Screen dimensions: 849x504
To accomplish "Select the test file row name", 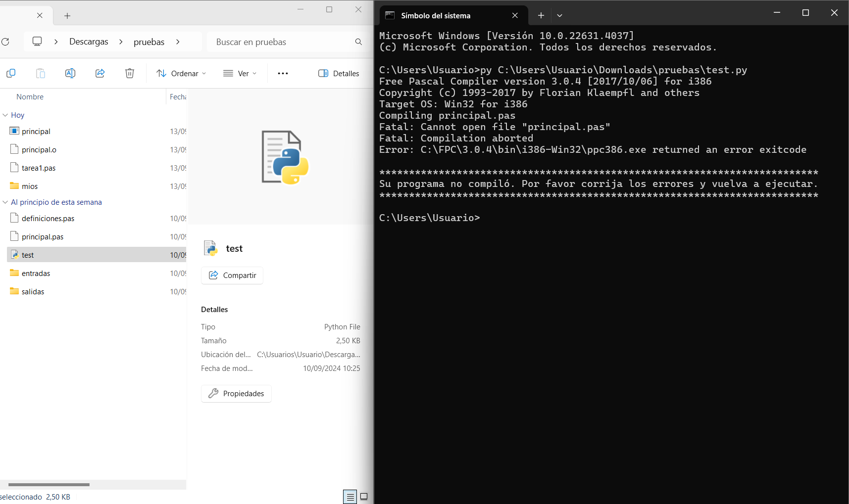I will [x=28, y=255].
